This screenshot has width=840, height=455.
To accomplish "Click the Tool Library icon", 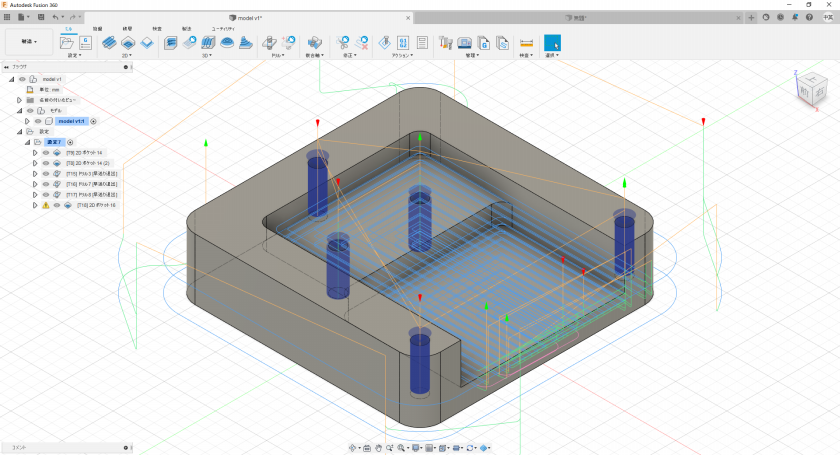I will click(x=446, y=43).
